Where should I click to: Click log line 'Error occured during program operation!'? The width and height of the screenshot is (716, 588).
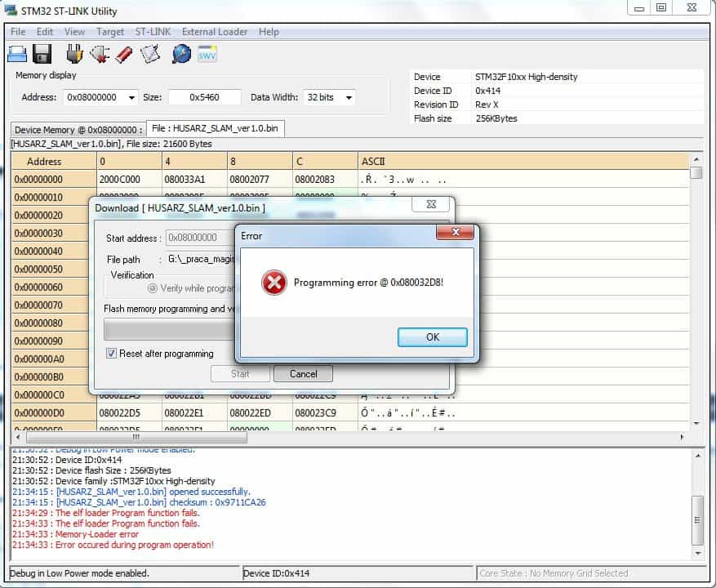pos(113,545)
